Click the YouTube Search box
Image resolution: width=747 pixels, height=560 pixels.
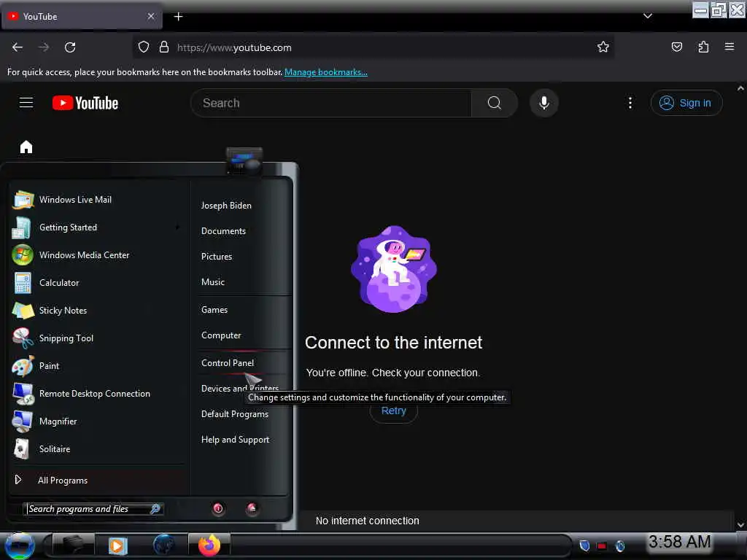click(x=331, y=103)
